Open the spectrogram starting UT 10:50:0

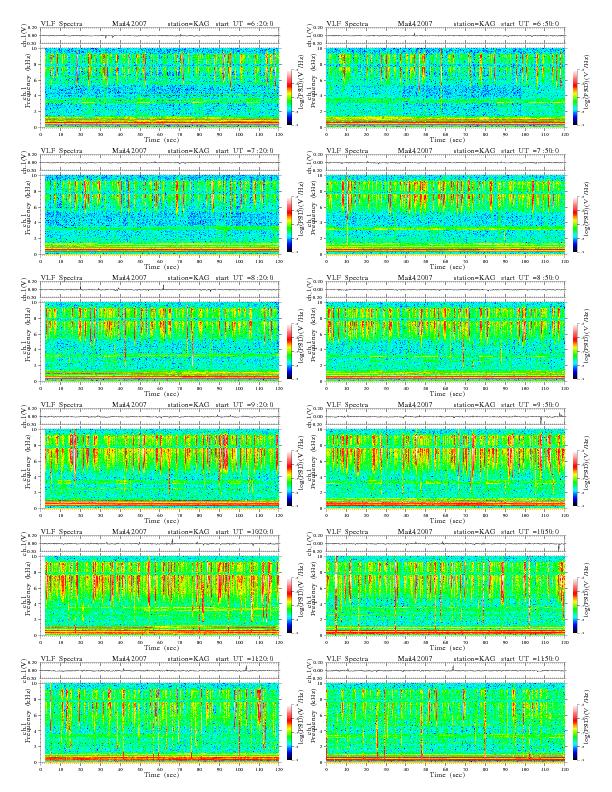[445, 596]
